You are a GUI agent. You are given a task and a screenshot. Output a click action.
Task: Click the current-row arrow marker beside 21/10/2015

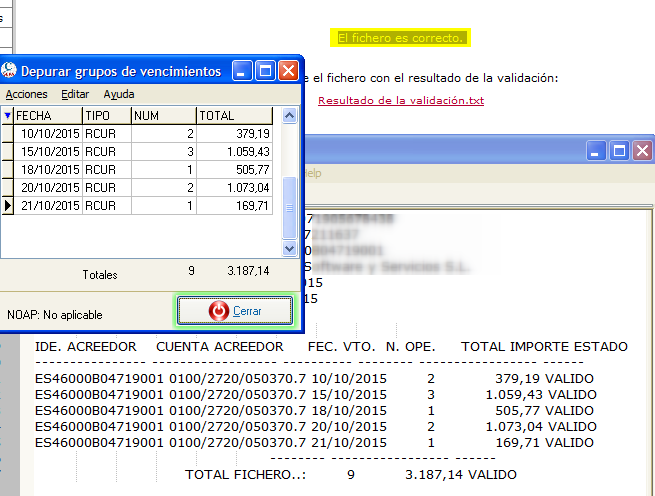click(8, 205)
